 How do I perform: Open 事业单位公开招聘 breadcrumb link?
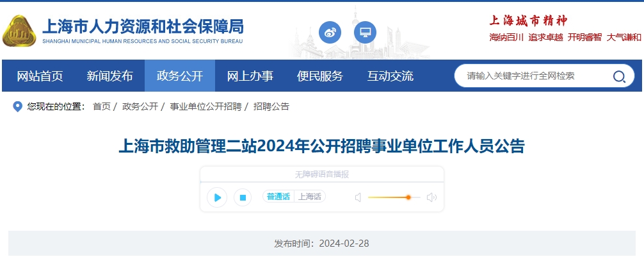[x=205, y=106]
